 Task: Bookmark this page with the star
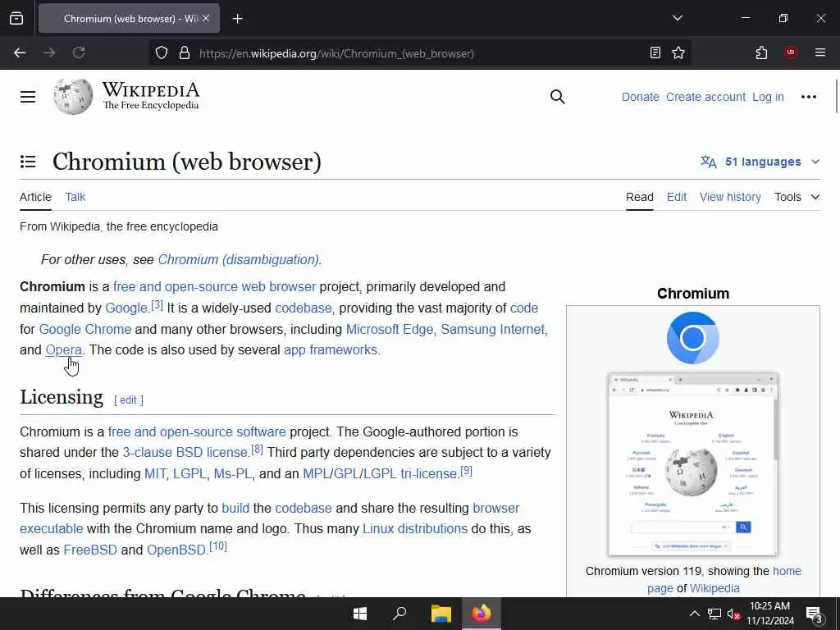(678, 52)
